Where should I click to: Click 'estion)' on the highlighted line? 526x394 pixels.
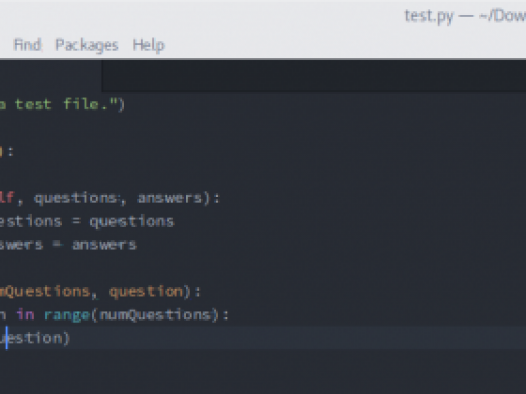point(38,338)
